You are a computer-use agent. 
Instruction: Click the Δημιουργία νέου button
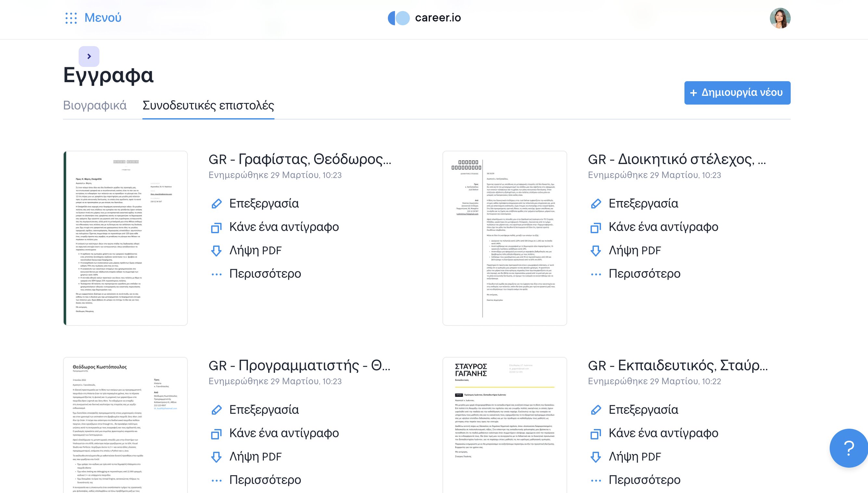point(737,93)
